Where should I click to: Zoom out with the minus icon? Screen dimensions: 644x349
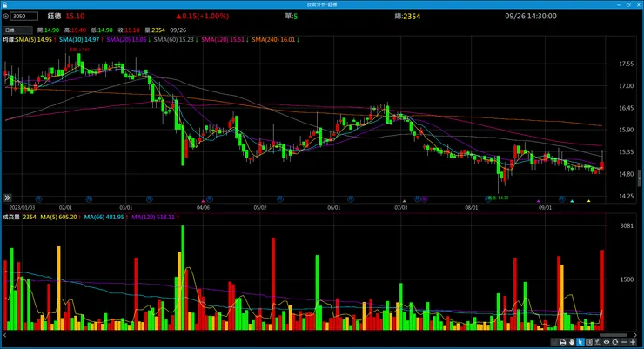click(x=624, y=342)
